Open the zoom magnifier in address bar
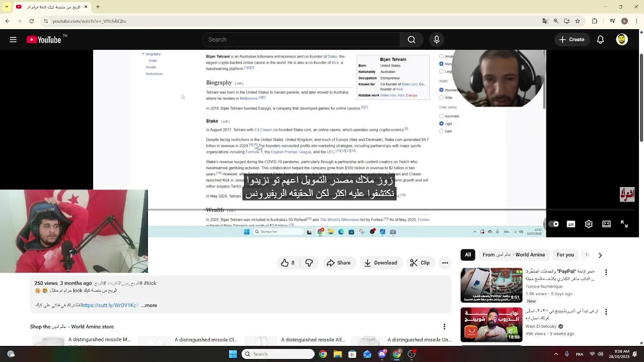This screenshot has height=362, width=644. [556, 21]
